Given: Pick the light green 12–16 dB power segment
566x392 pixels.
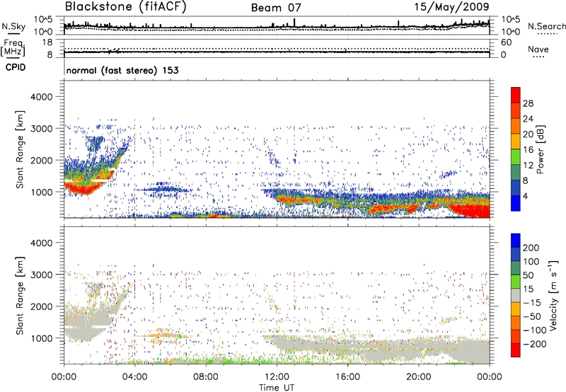Looking at the screenshot, I should (516, 156).
